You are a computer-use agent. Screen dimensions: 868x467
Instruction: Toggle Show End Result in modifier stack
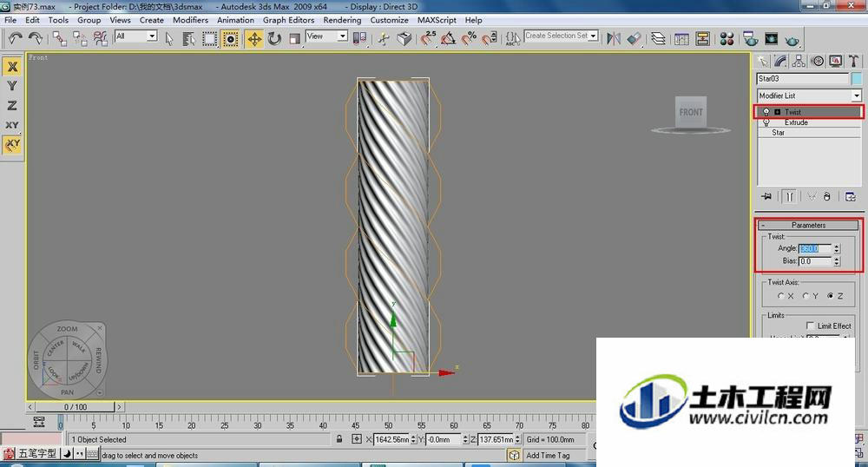(x=790, y=196)
